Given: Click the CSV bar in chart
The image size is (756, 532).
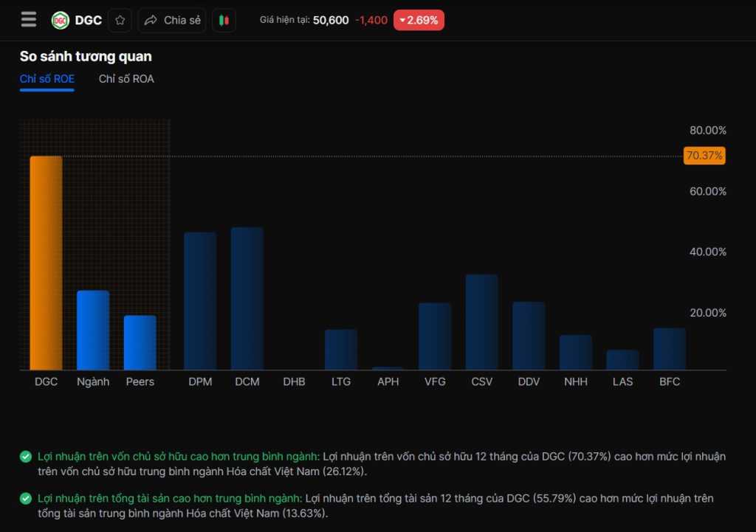Looking at the screenshot, I should coord(481,322).
